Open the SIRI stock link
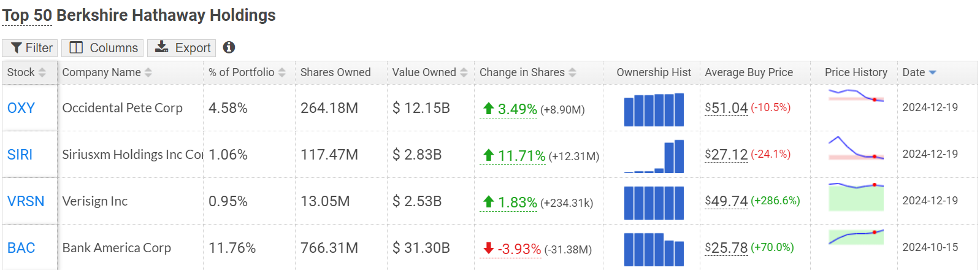Image resolution: width=980 pixels, height=270 pixels. [20, 155]
